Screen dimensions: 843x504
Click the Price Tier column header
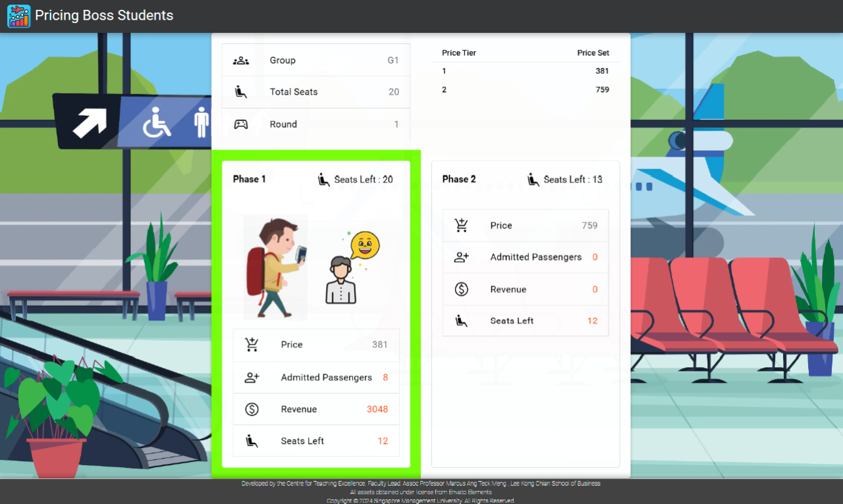[459, 53]
